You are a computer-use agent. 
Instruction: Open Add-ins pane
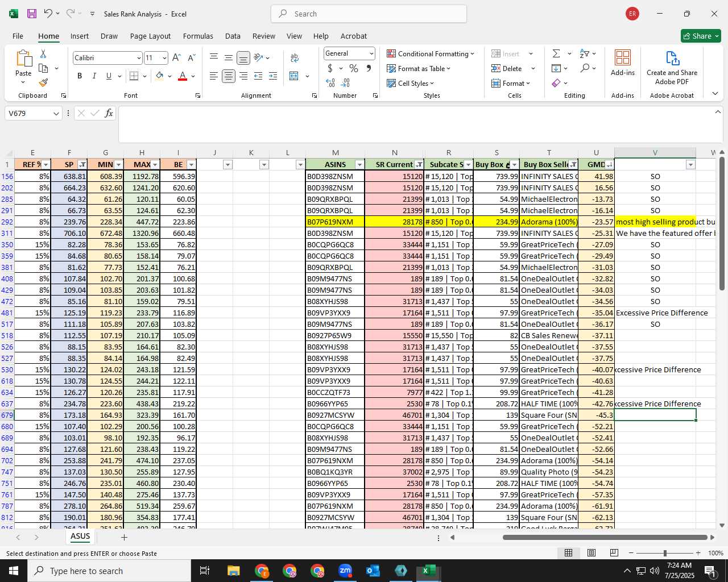pos(623,63)
